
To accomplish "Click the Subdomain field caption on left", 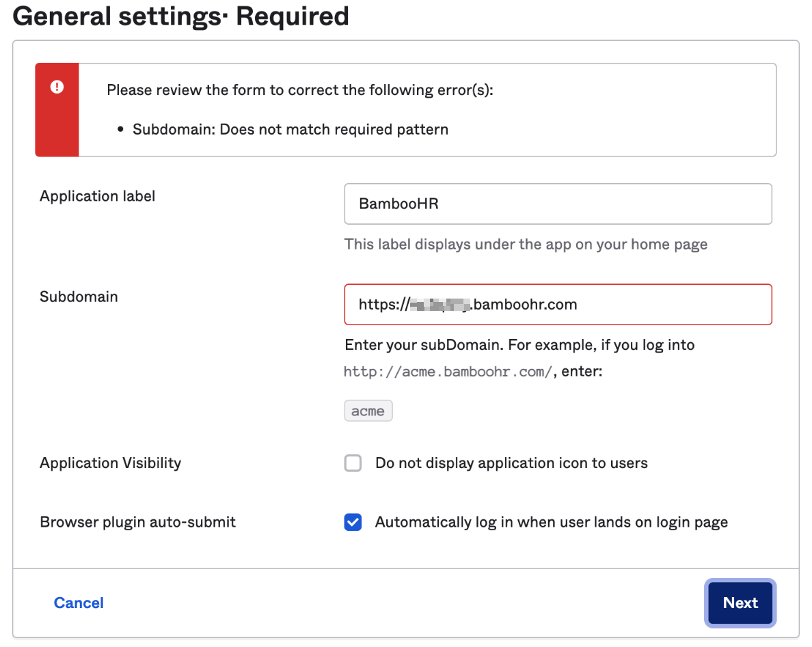I will 79,297.
